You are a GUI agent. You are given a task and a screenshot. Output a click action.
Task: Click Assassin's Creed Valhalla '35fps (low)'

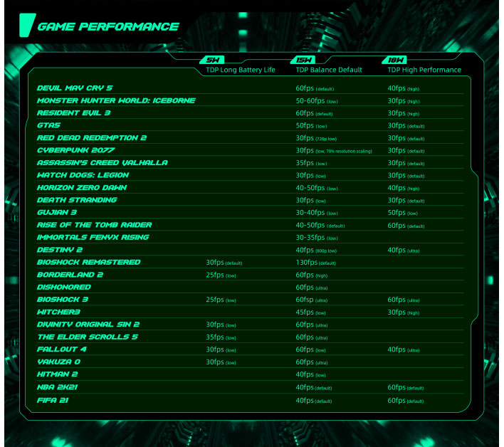pyautogui.click(x=311, y=163)
